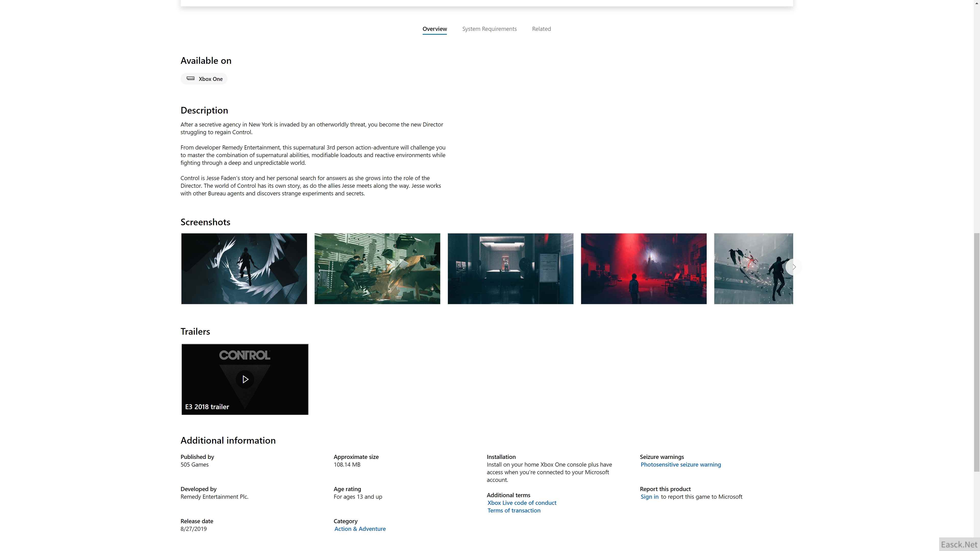Advance screenshots carousel with next arrow
The height and width of the screenshot is (551, 980).
(794, 267)
